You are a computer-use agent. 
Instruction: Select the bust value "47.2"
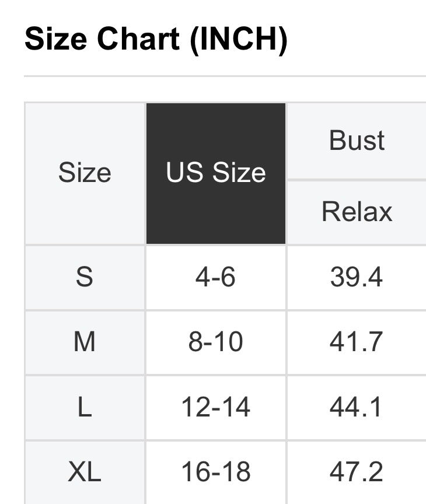[357, 472]
